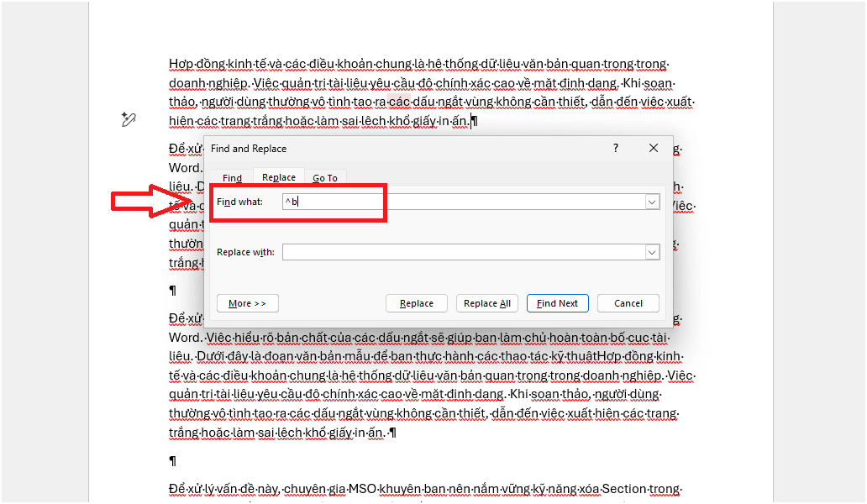The height and width of the screenshot is (504, 867).
Task: Switch to the Find tab
Action: click(233, 178)
